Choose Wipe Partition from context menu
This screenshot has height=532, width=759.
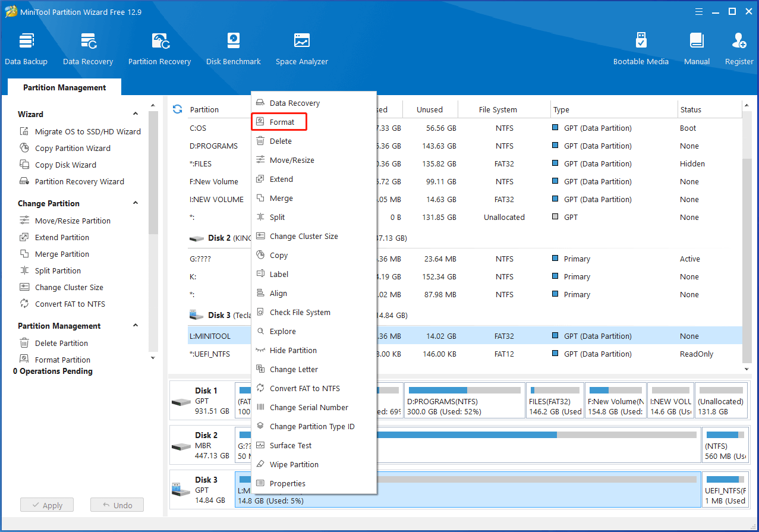click(314, 464)
